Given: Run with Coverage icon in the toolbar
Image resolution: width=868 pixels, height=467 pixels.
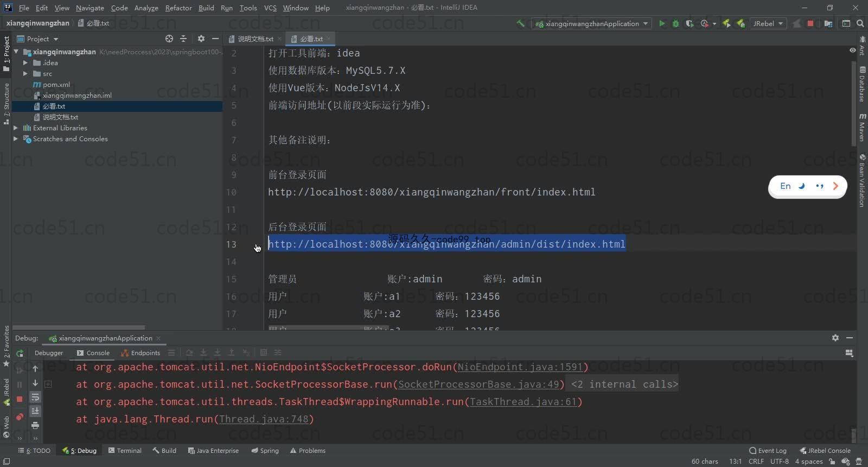Looking at the screenshot, I should (x=690, y=23).
